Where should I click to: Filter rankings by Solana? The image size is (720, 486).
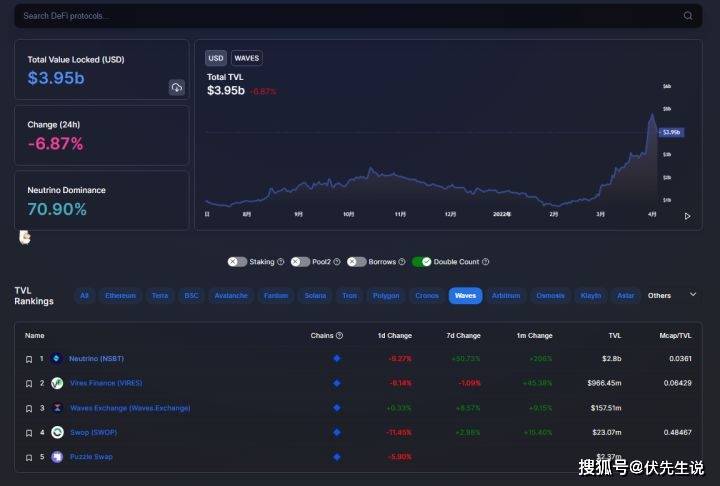pos(315,295)
